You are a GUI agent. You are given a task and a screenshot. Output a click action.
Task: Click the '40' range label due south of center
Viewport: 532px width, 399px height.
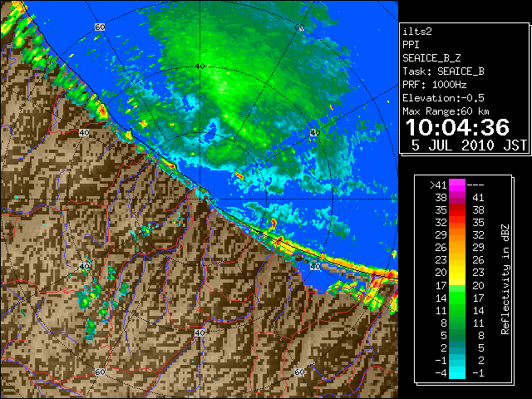click(x=199, y=332)
